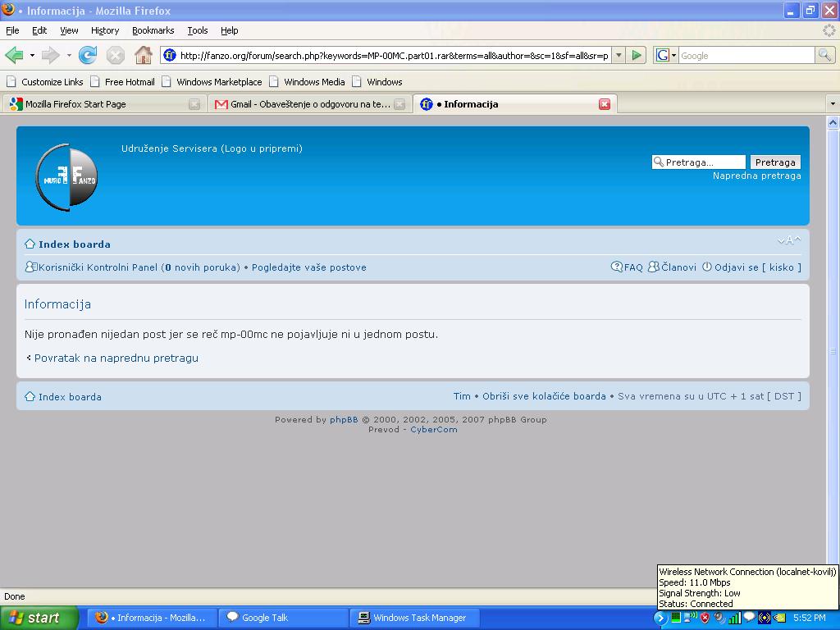Click the Pretraga search button
Viewport: 840px width, 630px height.
(x=774, y=162)
